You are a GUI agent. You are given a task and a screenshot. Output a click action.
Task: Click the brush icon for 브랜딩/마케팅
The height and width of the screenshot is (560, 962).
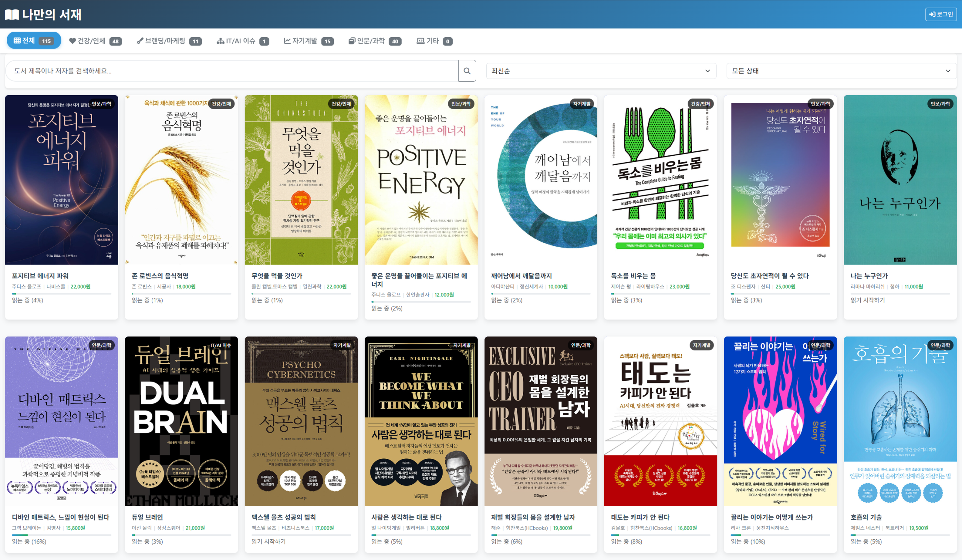click(x=140, y=41)
